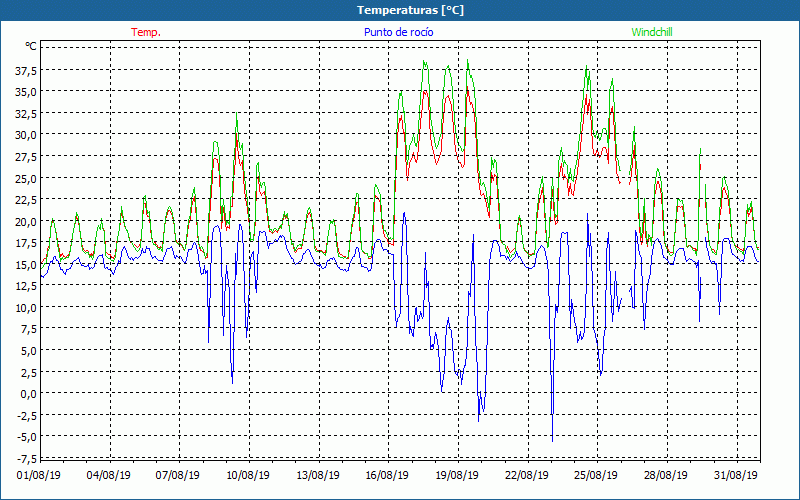Click the 31/08/19 date label
800x500 pixels.
736,476
